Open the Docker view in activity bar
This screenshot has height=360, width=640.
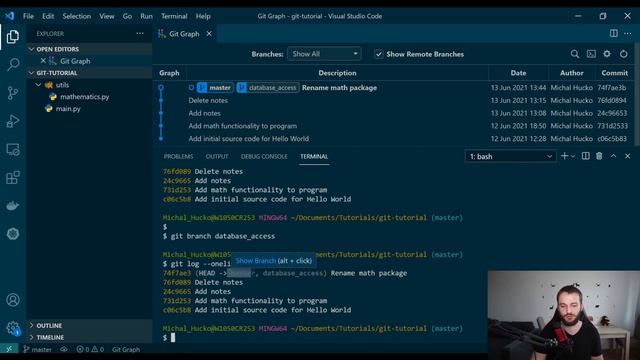13,206
